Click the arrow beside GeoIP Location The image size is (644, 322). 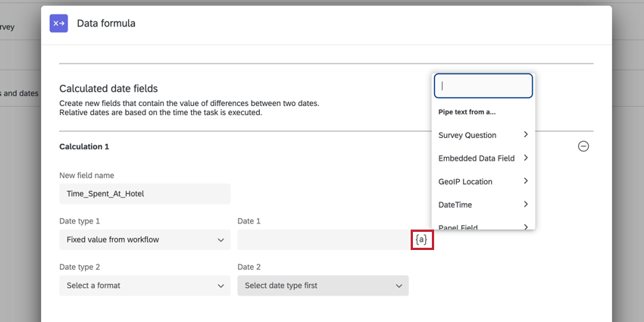[x=525, y=181]
